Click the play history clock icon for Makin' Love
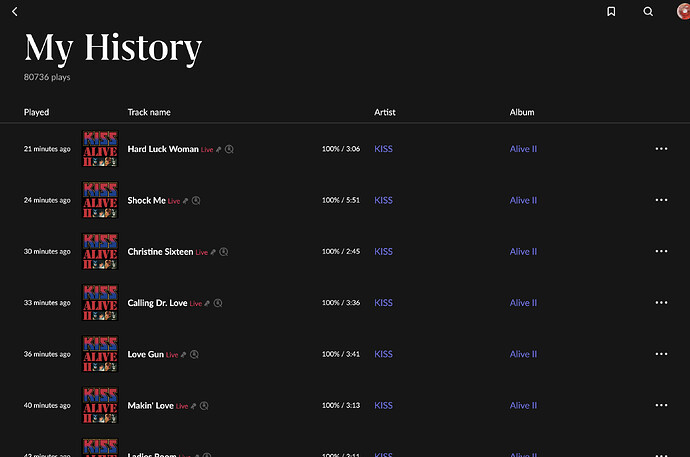 click(x=204, y=406)
